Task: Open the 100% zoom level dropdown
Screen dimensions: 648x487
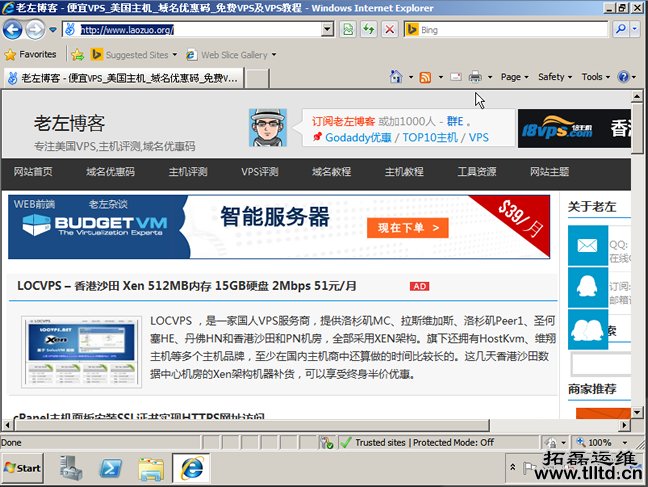Action: click(624, 443)
